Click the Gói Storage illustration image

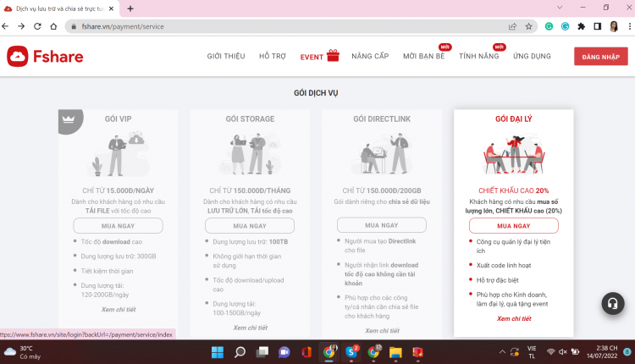point(250,154)
